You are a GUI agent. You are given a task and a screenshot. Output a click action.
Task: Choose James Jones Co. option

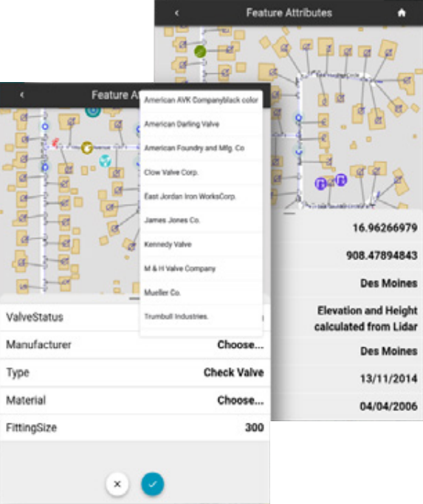point(201,220)
